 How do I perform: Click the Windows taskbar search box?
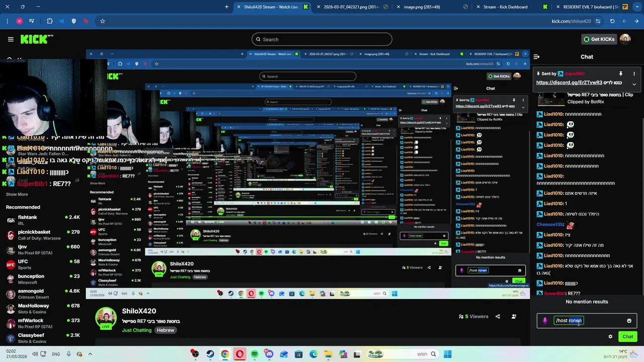[x=403, y=354]
